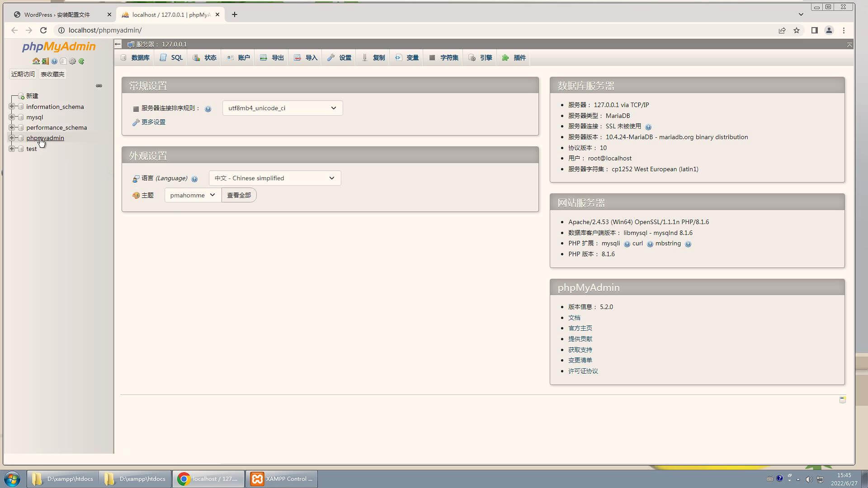The height and width of the screenshot is (488, 868).
Task: Click the 近期访问 button
Action: coord(23,74)
